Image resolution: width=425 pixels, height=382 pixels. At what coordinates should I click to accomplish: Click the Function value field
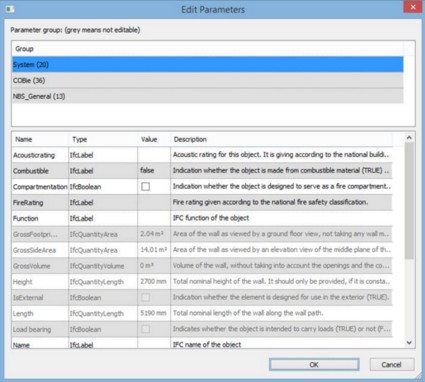click(x=154, y=218)
